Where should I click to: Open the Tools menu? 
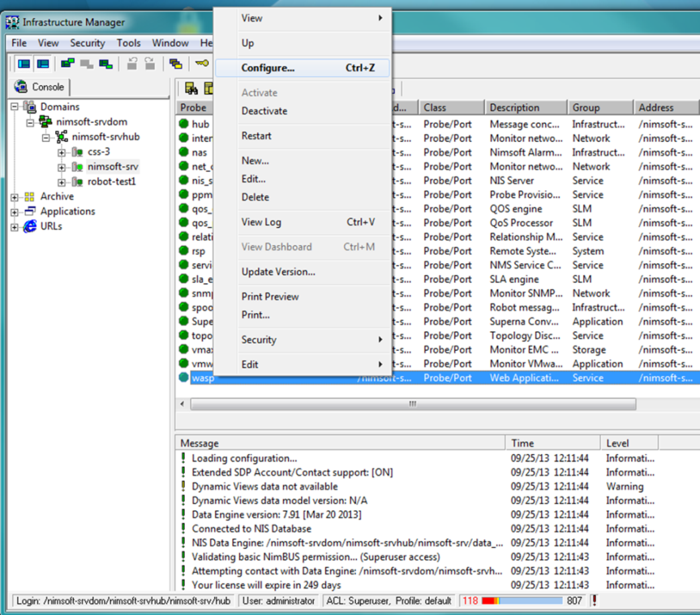pyautogui.click(x=129, y=43)
